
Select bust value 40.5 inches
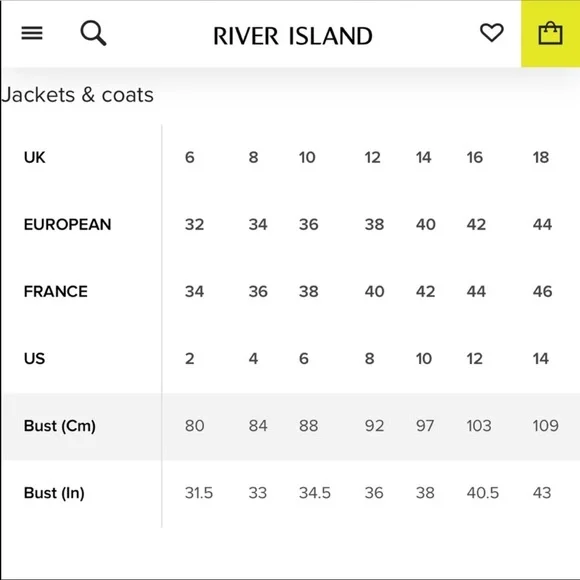(x=483, y=493)
